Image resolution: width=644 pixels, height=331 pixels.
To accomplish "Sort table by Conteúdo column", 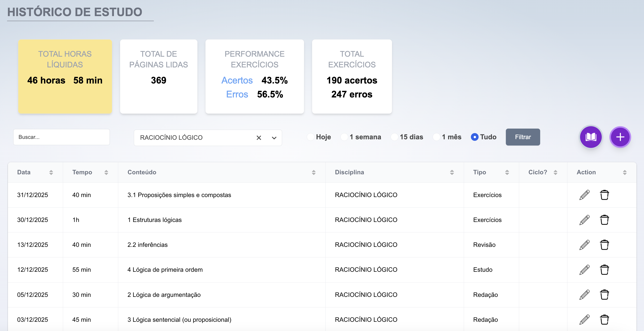I will (314, 172).
